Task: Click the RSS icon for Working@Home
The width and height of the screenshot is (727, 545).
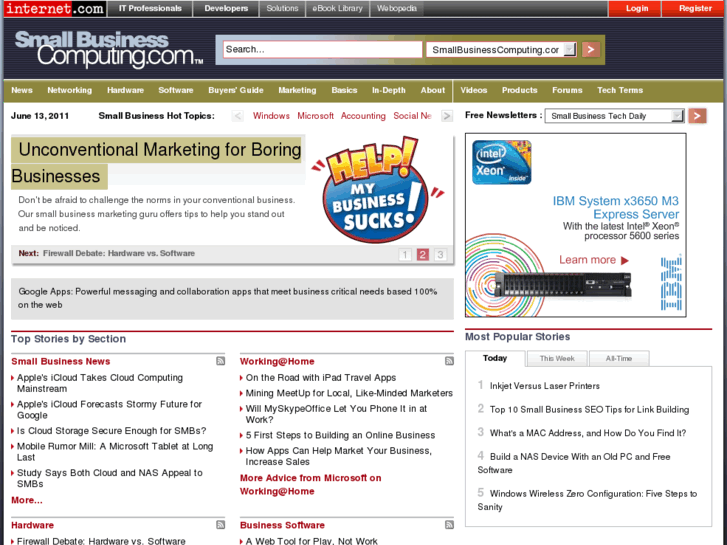Action: coord(449,361)
